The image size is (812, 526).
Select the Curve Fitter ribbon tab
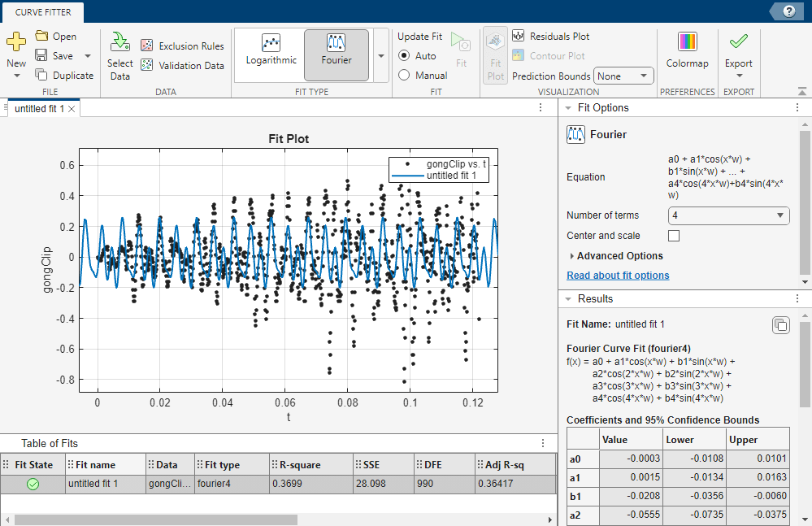pyautogui.click(x=42, y=11)
